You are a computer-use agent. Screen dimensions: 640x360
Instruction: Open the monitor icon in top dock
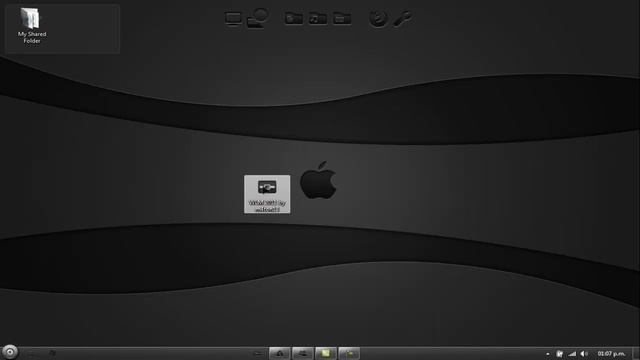coord(233,19)
